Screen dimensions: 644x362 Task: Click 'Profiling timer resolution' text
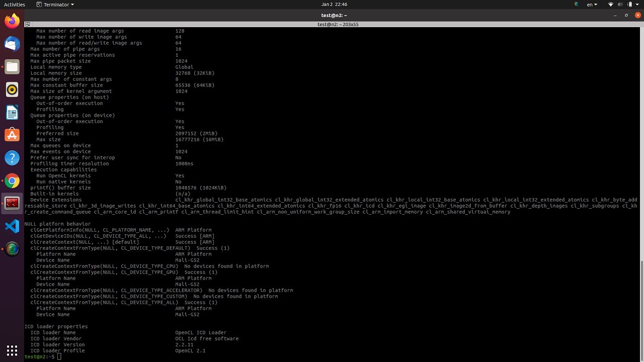click(69, 163)
